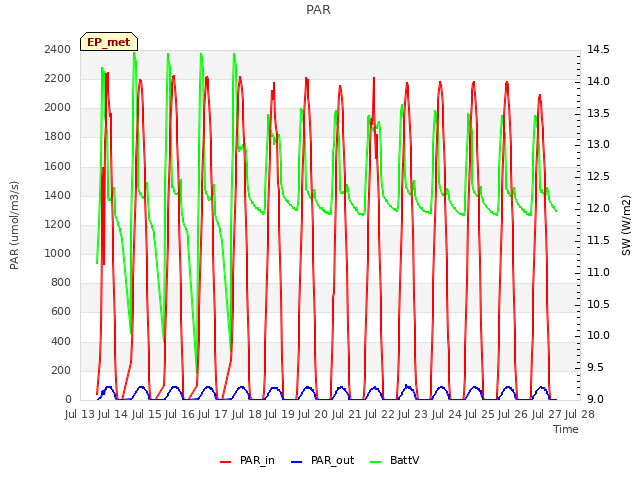Click the 10.0 right axis value
The image size is (640, 480).
(598, 336)
